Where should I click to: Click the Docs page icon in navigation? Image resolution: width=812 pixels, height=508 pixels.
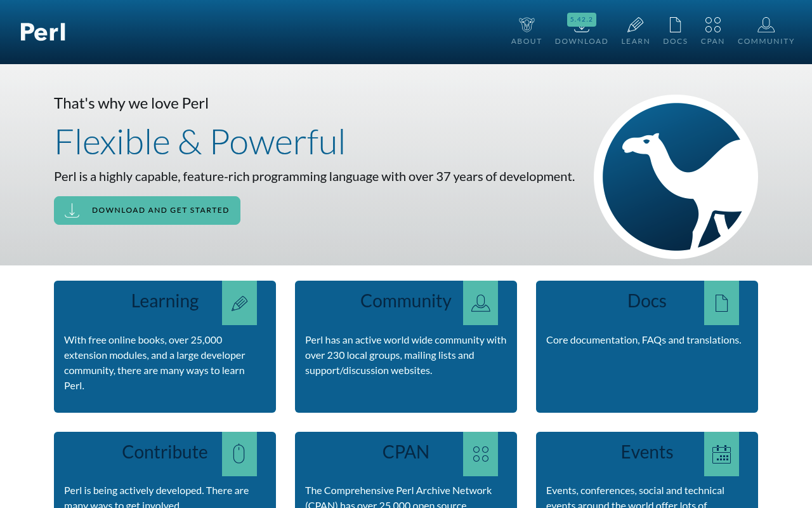coord(675,25)
